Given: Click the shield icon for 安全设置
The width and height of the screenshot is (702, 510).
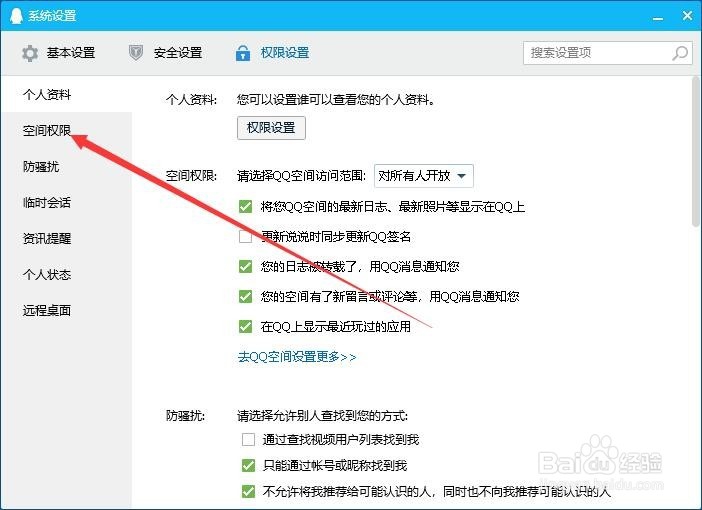Looking at the screenshot, I should tap(136, 52).
